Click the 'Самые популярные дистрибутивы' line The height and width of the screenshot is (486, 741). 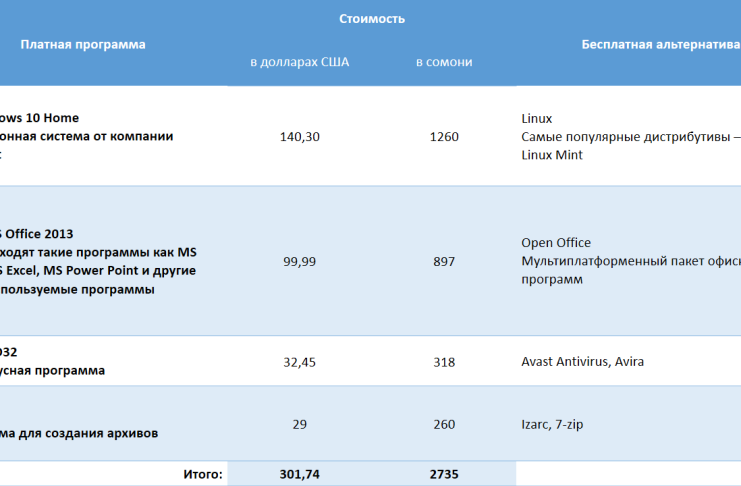pos(631,137)
